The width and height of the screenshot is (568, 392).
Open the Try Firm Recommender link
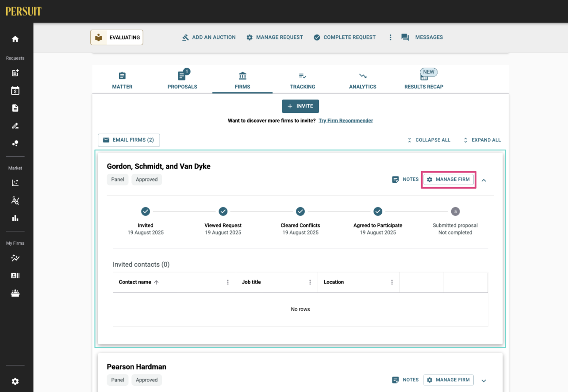346,121
